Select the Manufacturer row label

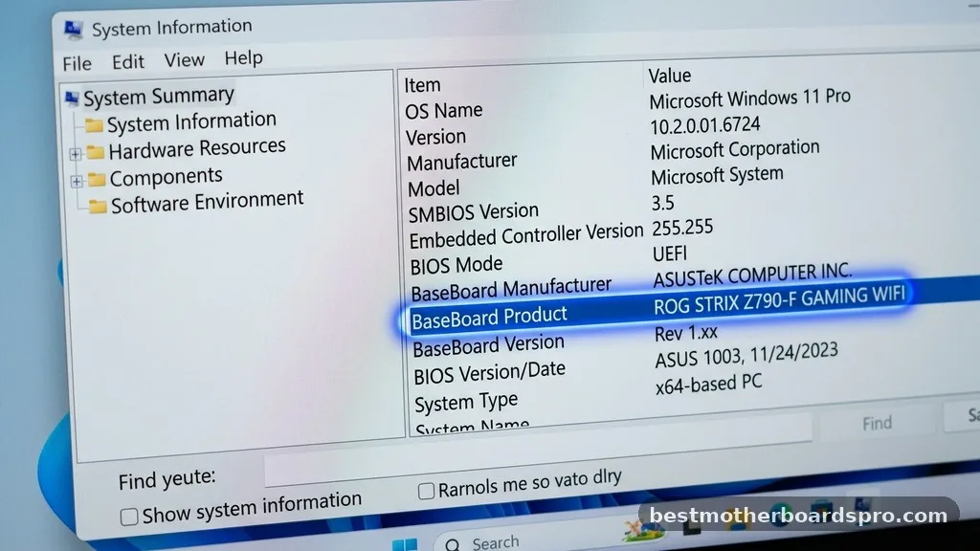pyautogui.click(x=462, y=163)
